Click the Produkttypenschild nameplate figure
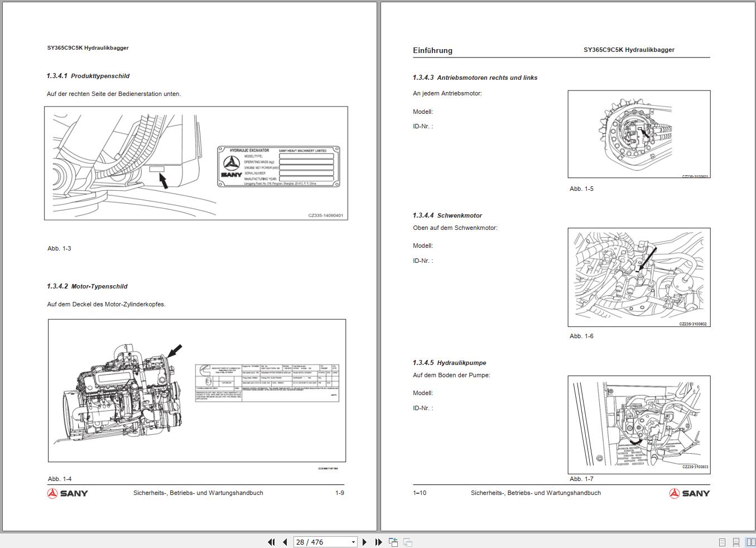This screenshot has width=756, height=548. click(196, 163)
